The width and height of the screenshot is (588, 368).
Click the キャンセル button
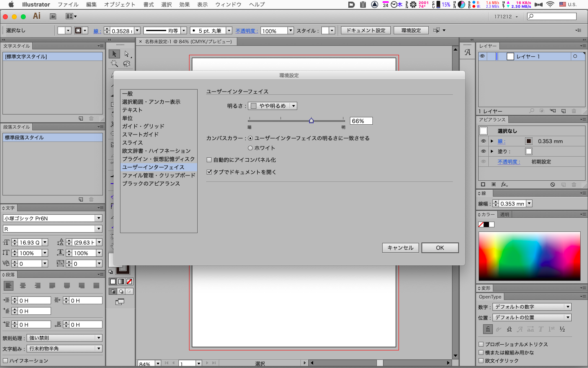point(400,248)
